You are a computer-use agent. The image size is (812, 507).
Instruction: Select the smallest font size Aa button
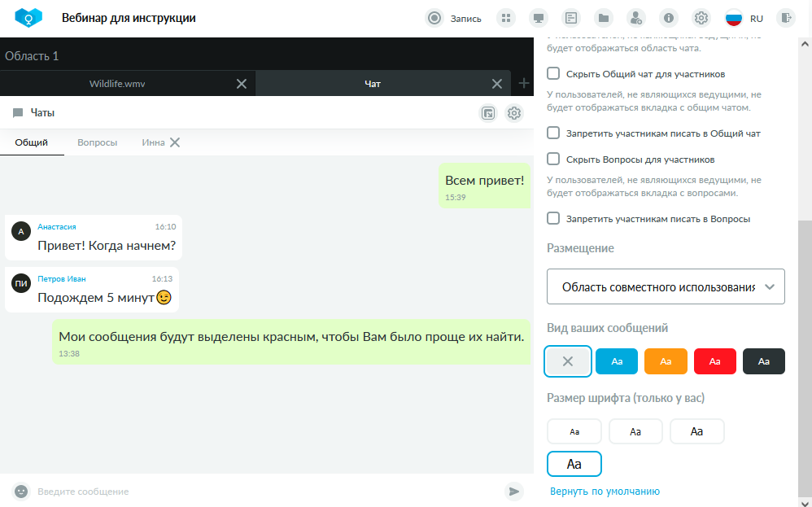(574, 431)
